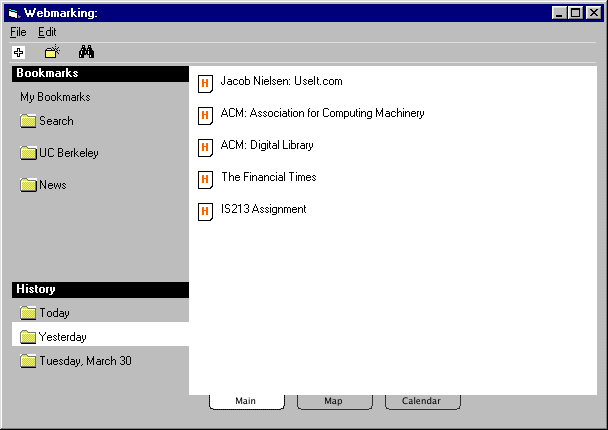Screen dimensions: 608x430
Task: Open The Financial Times link
Action: pos(269,177)
